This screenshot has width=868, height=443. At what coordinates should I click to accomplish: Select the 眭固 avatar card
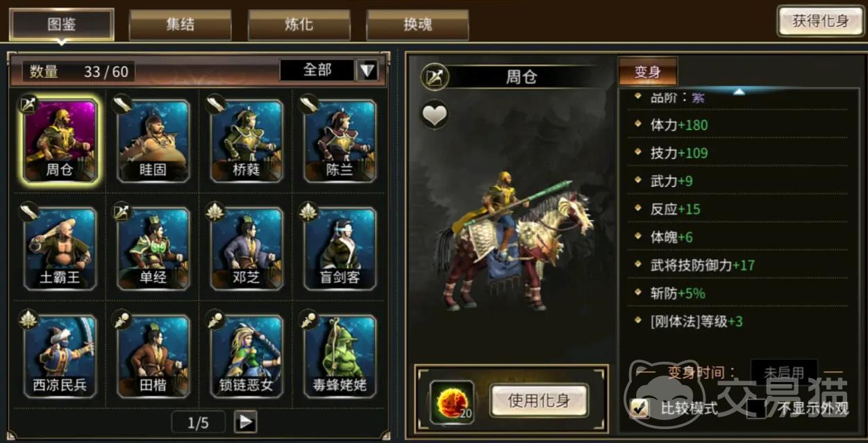click(153, 141)
